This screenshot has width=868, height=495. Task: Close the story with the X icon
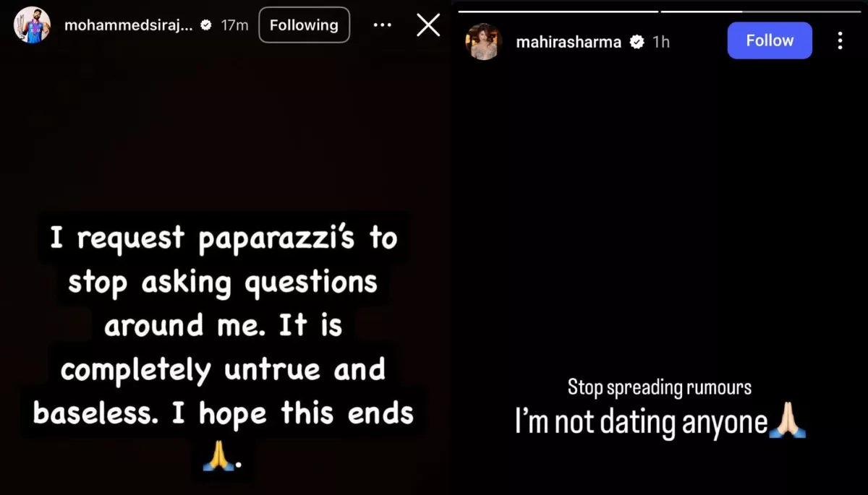(428, 25)
